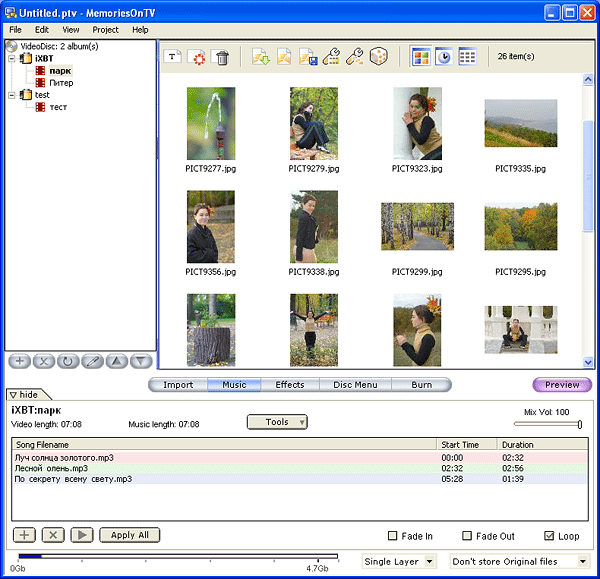Viewport: 600px width, 579px height.
Task: Click the plain wrench tool icon
Action: [x=355, y=57]
